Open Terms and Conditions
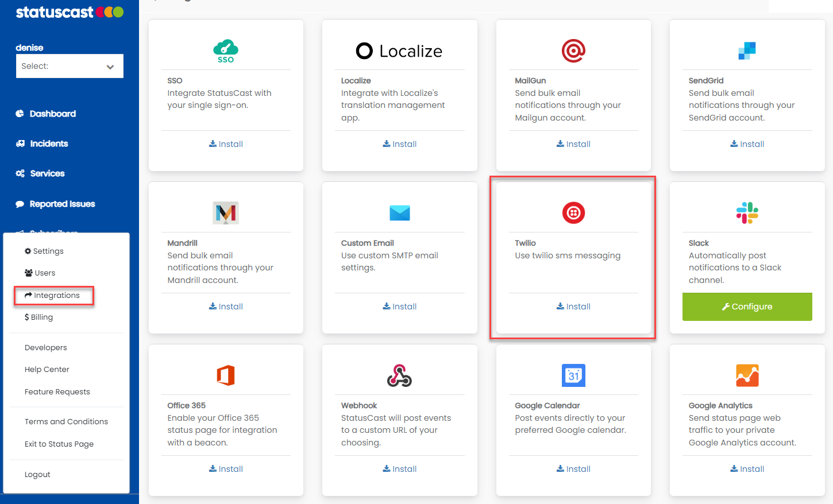This screenshot has height=504, width=833. (66, 421)
